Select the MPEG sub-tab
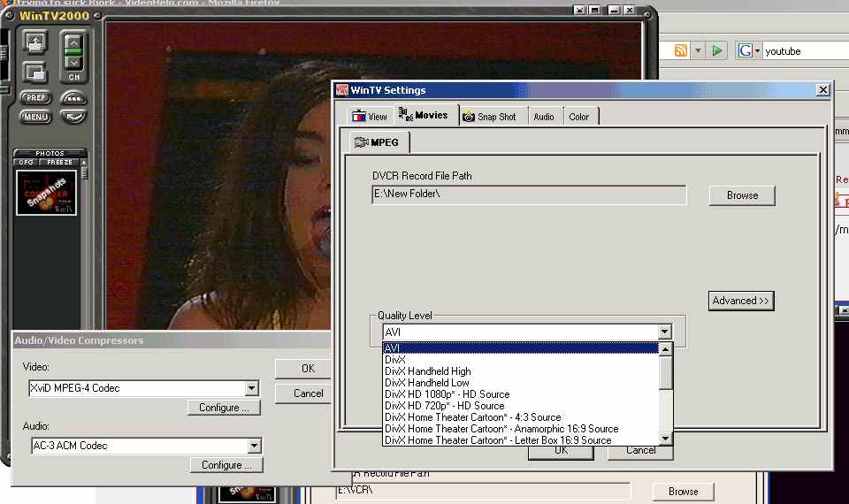Screen dimensions: 849x504 pos(378,142)
